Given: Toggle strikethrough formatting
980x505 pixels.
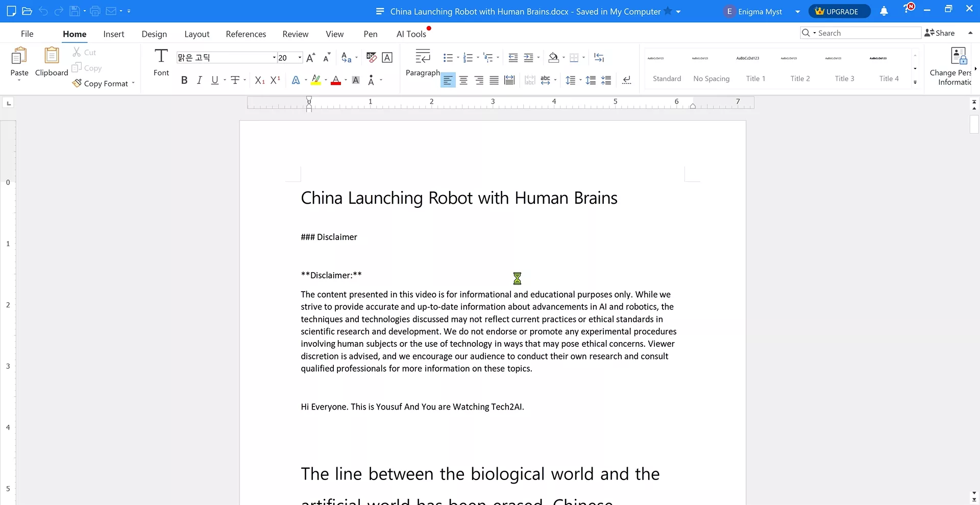Looking at the screenshot, I should point(235,80).
